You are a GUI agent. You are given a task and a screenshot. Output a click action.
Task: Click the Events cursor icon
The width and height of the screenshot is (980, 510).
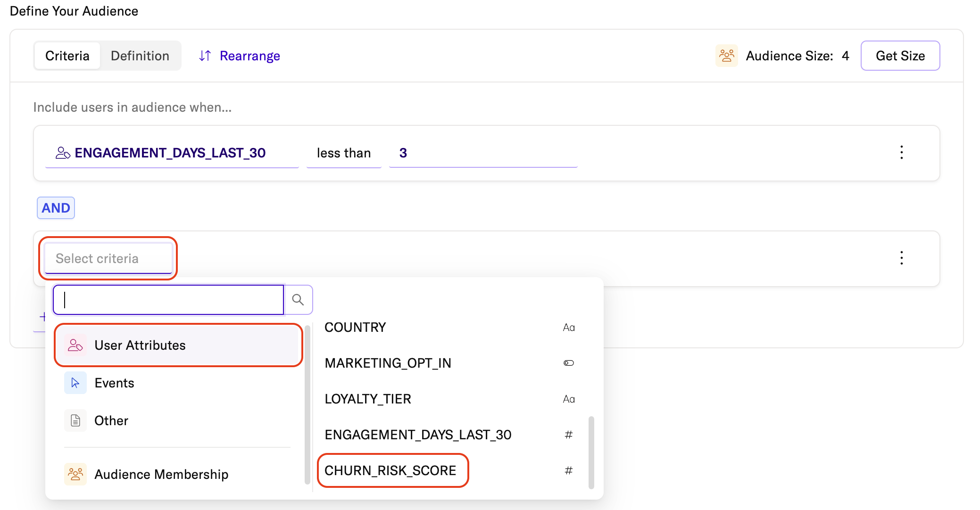click(75, 383)
